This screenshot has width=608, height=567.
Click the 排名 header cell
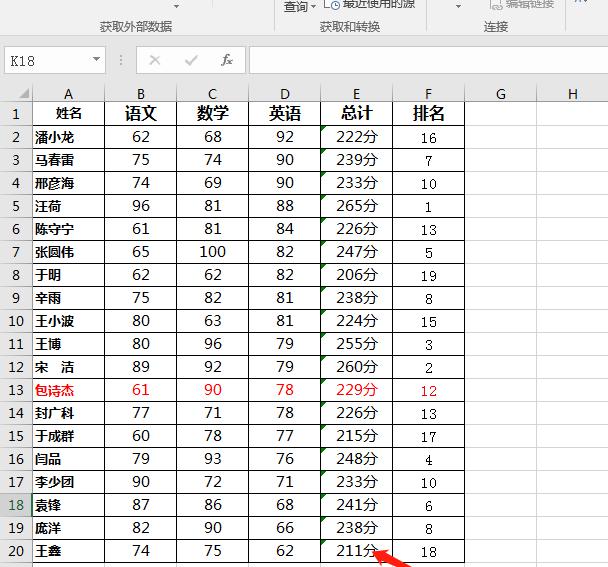tap(428, 114)
